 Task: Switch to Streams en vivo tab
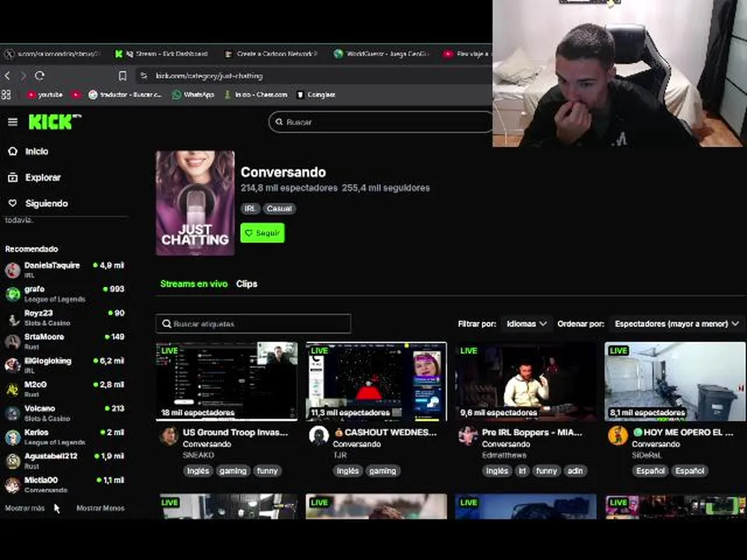coord(194,284)
